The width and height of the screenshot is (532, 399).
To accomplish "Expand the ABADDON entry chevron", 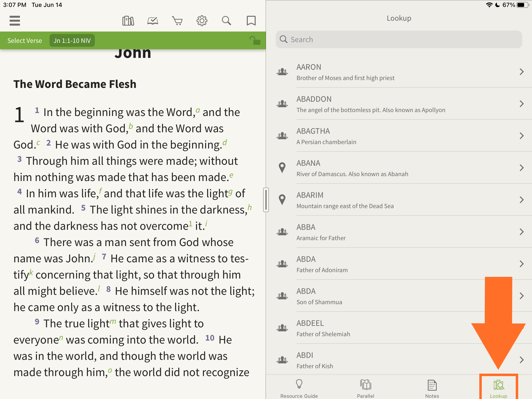I will [x=521, y=104].
